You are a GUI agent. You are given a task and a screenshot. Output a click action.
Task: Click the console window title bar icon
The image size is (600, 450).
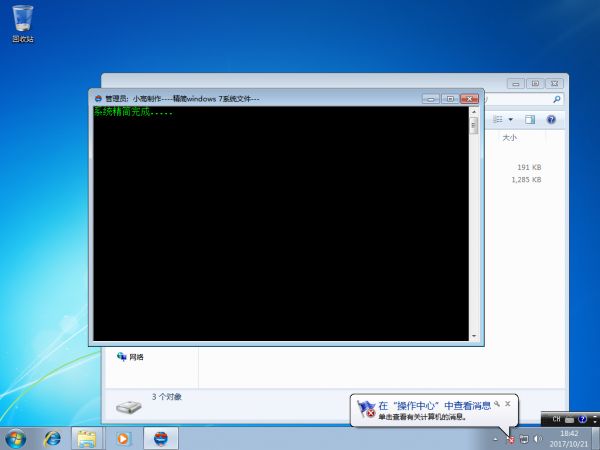pyautogui.click(x=98, y=99)
